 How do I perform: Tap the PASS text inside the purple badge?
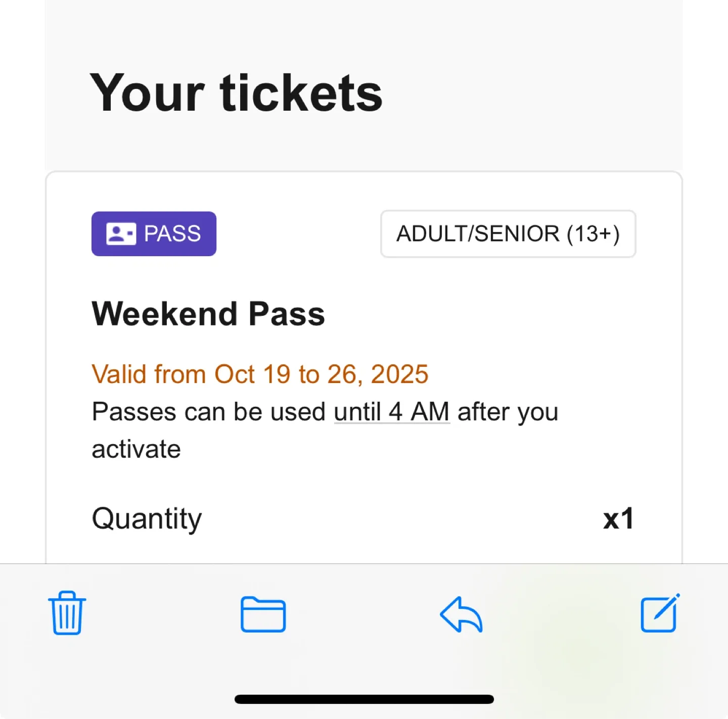pos(172,233)
